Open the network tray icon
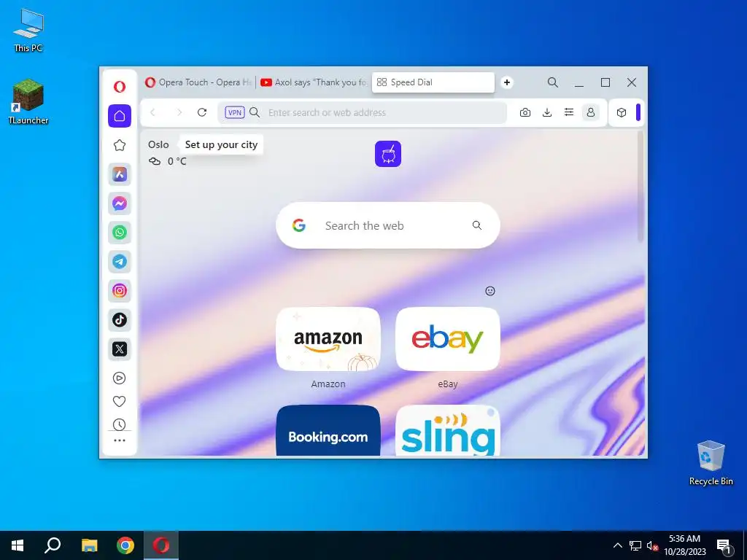Viewport: 747px width, 560px height. tap(635, 545)
